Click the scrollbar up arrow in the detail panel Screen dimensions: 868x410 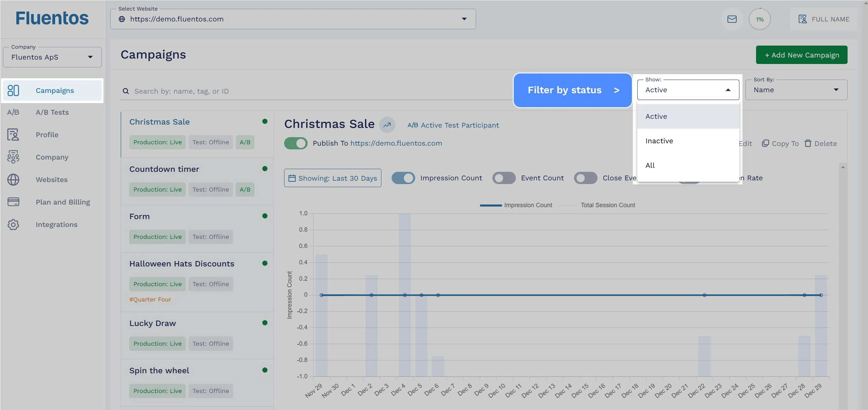(x=843, y=167)
